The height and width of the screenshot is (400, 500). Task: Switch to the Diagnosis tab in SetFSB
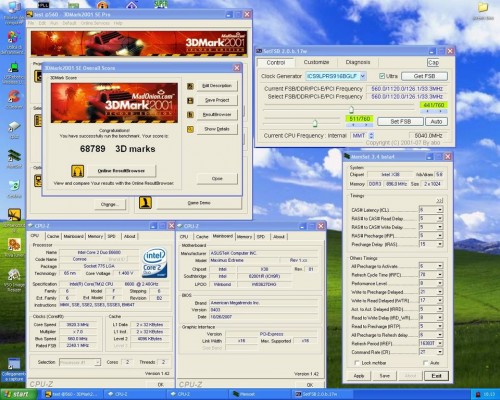(358, 62)
